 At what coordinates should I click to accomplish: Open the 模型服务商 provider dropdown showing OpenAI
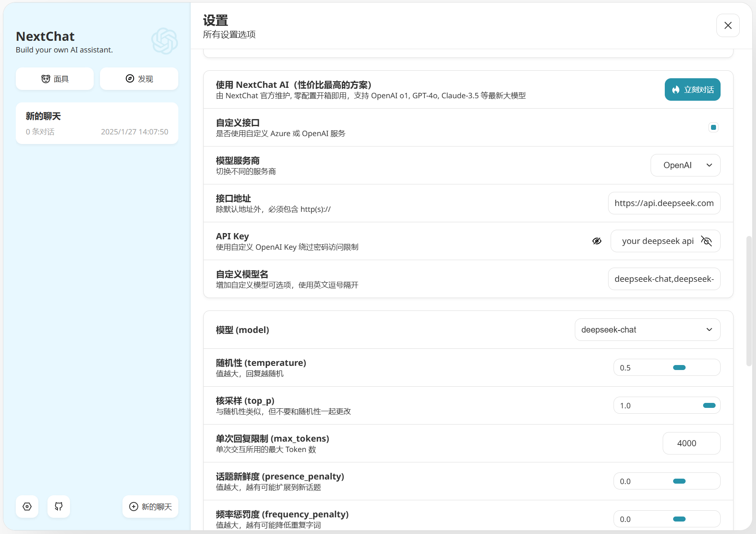685,165
